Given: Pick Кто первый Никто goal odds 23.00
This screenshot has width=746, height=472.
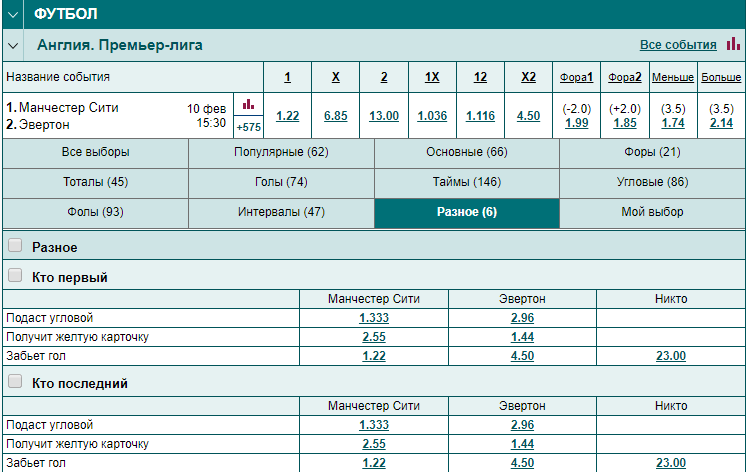Looking at the screenshot, I should click(671, 356).
